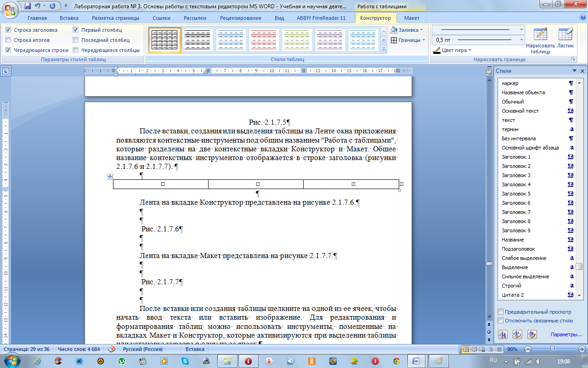This screenshot has height=368, width=588.
Task: Open the Заливка shading dropdown
Action: 407,30
